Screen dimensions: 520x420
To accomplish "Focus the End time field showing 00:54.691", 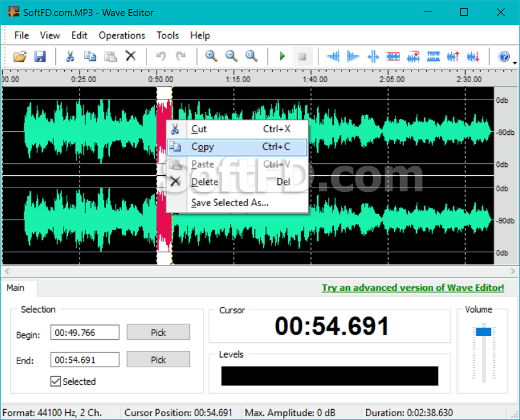I will click(85, 360).
